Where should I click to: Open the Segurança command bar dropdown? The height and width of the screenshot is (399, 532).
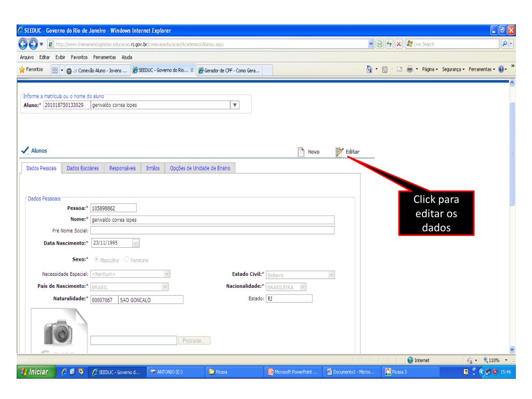tap(453, 69)
